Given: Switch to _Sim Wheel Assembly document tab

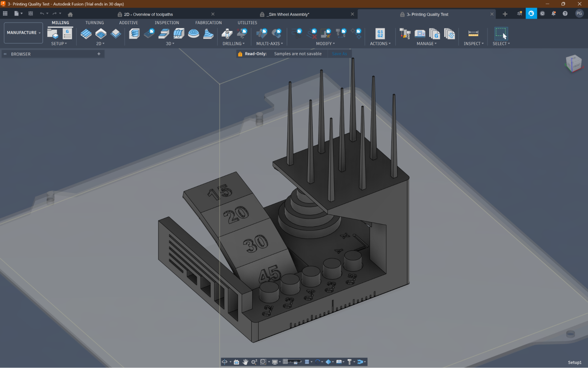Looking at the screenshot, I should coord(289,14).
